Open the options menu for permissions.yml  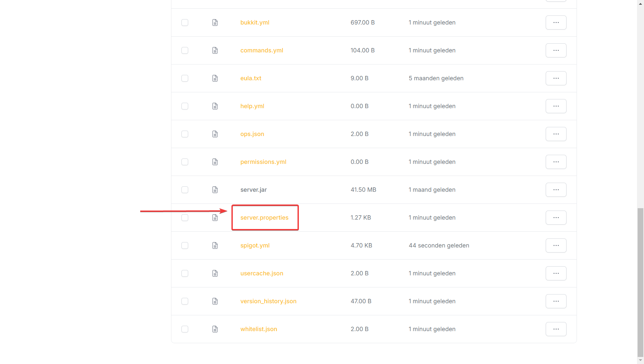click(x=556, y=162)
